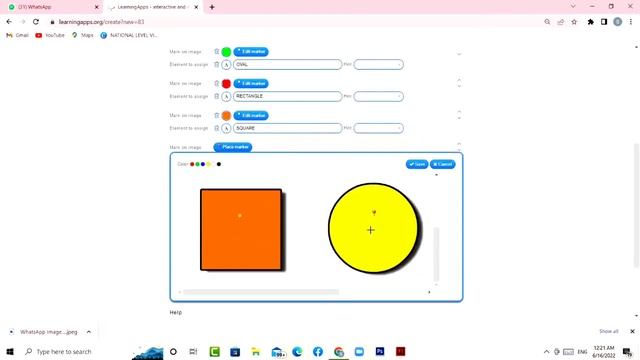Open the browser extensions puzzle icon

tap(590, 22)
